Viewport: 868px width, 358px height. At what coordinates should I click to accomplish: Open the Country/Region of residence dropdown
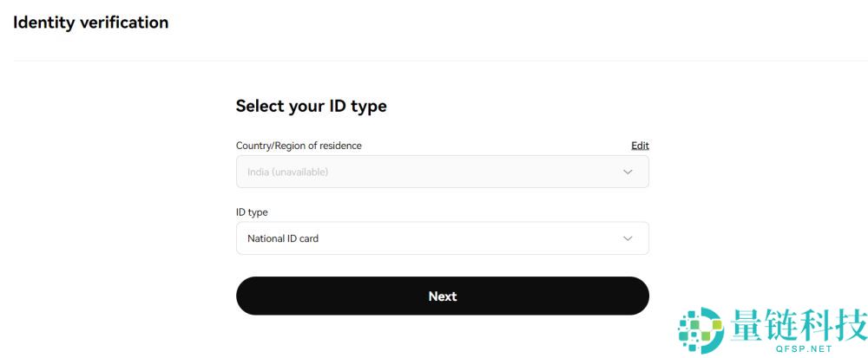pos(442,172)
